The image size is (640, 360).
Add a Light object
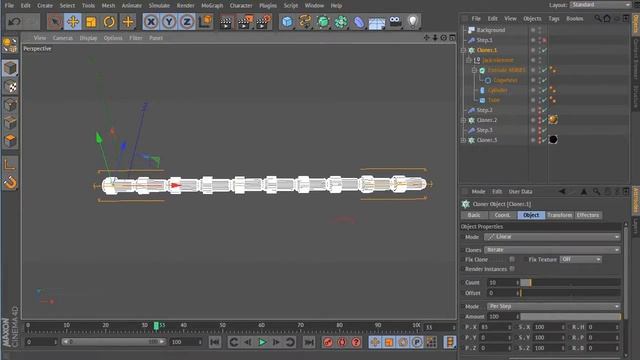pos(413,22)
